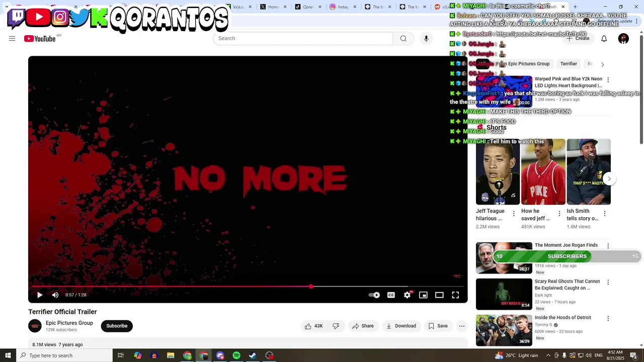644x362 pixels.
Task: Open the Windows Start menu
Action: pyautogui.click(x=8, y=355)
